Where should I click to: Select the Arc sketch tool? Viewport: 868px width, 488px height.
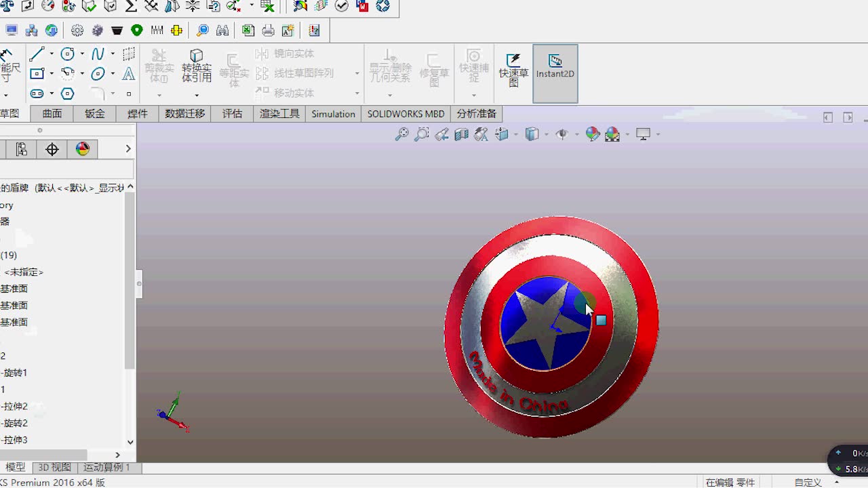pos(67,73)
